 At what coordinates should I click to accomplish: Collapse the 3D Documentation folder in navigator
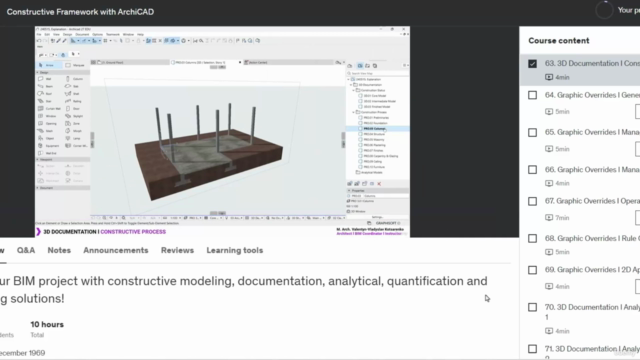(351, 84)
